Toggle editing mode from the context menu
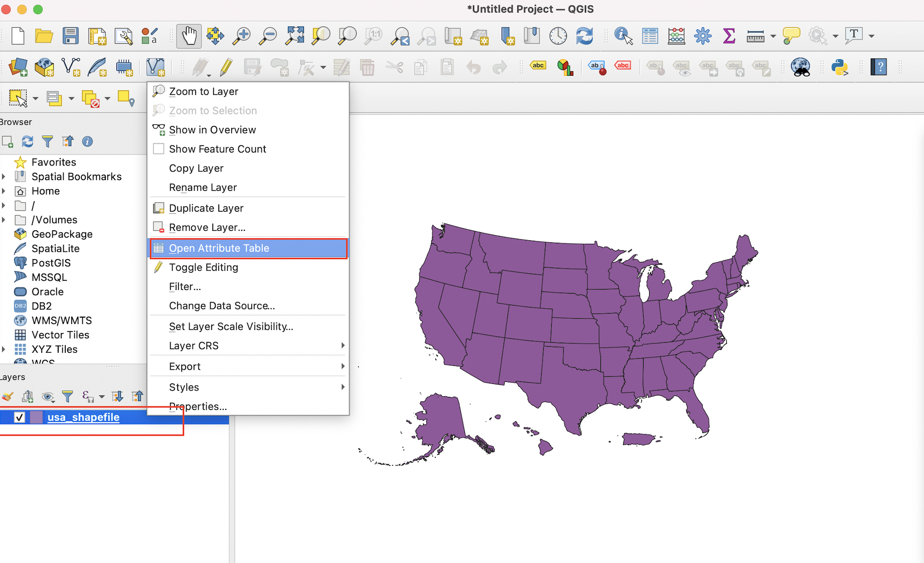 (203, 267)
